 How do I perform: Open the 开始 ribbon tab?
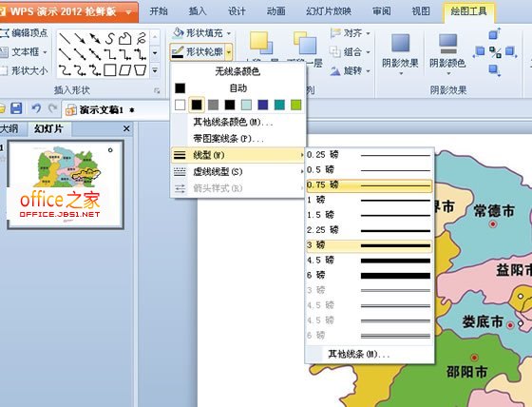(159, 11)
